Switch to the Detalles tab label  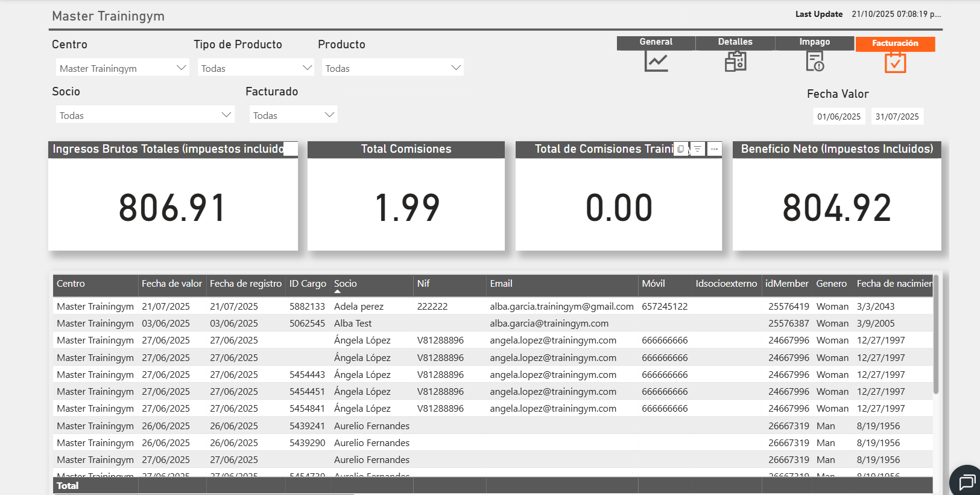pyautogui.click(x=735, y=42)
